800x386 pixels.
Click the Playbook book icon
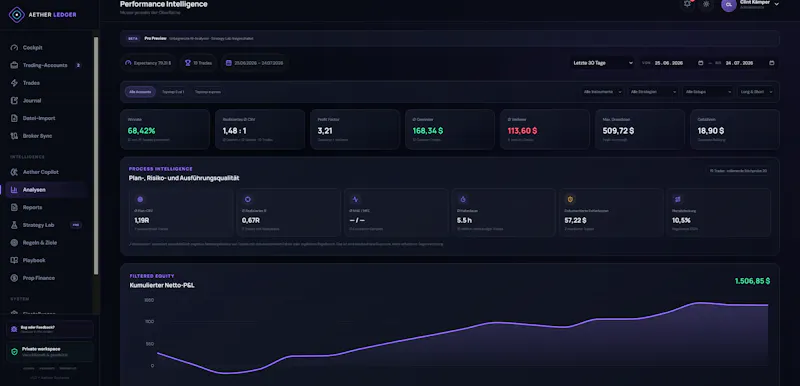[x=14, y=260]
